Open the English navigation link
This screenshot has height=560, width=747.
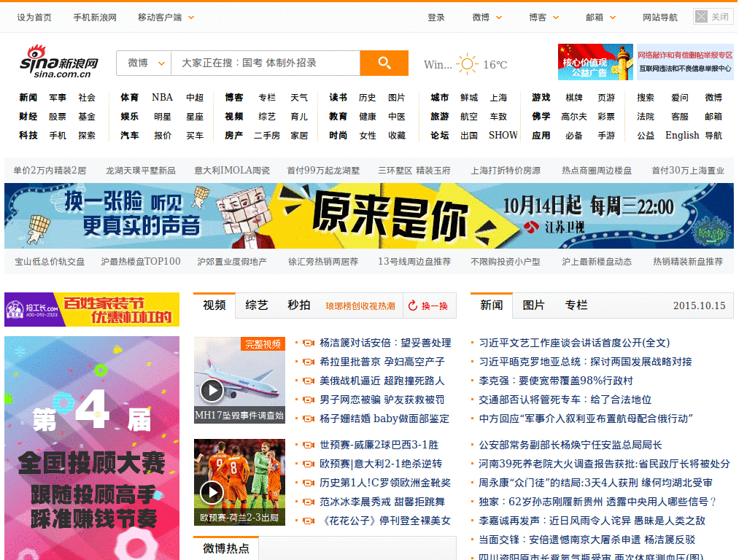(682, 135)
